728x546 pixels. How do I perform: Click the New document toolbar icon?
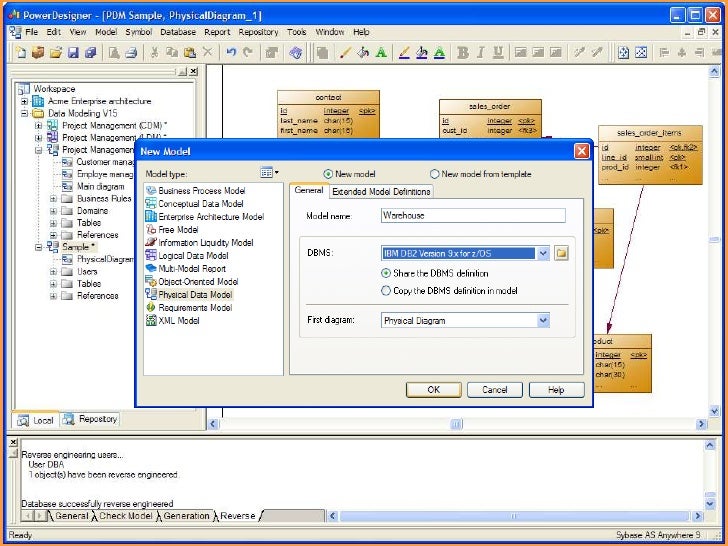pyautogui.click(x=21, y=52)
